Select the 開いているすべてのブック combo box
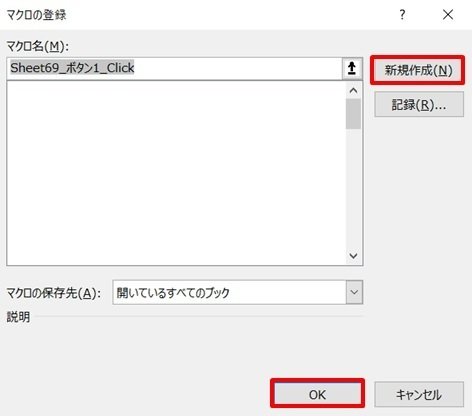Screen dimensions: 472x416 click(237, 292)
